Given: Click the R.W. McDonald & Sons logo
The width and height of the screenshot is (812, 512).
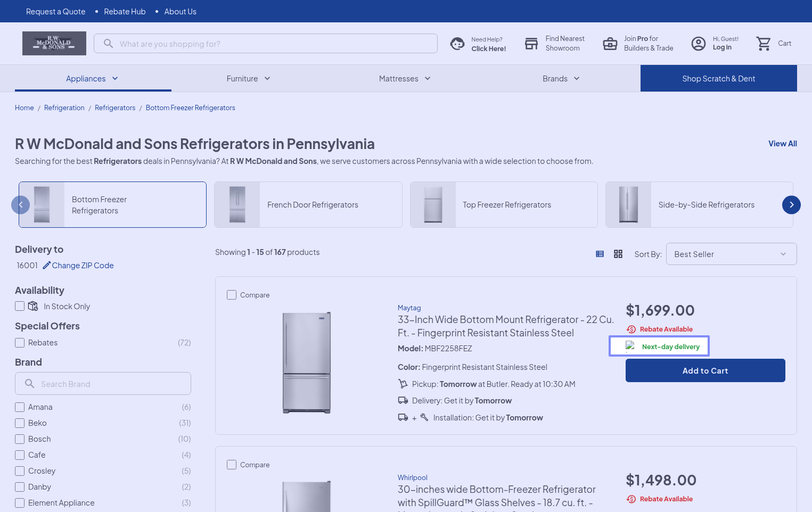Looking at the screenshot, I should tap(54, 43).
